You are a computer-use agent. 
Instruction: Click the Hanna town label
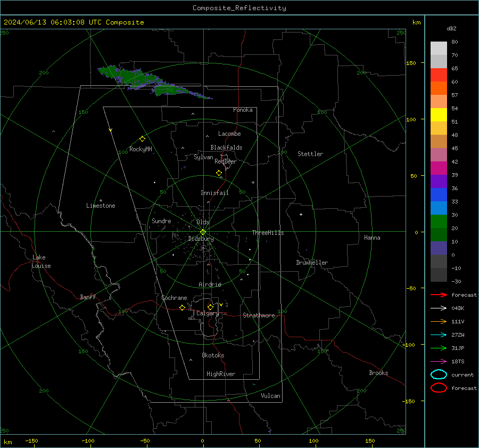click(372, 238)
